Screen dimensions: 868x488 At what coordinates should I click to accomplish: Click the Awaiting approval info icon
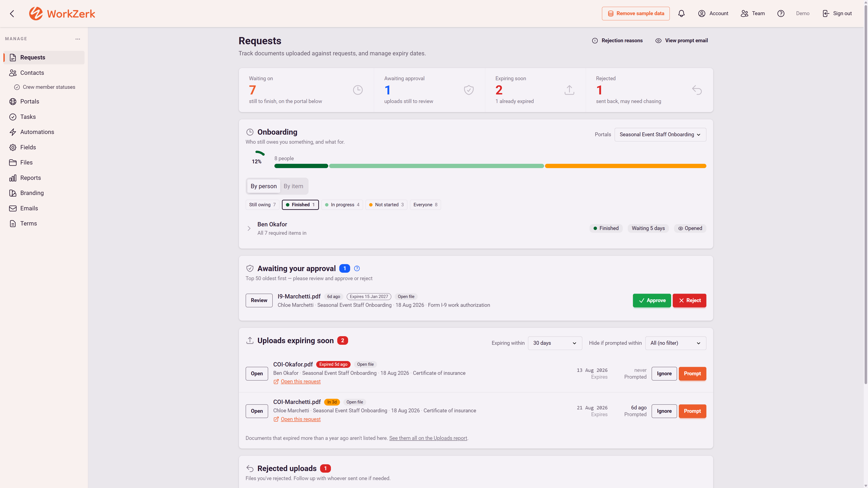[357, 268]
